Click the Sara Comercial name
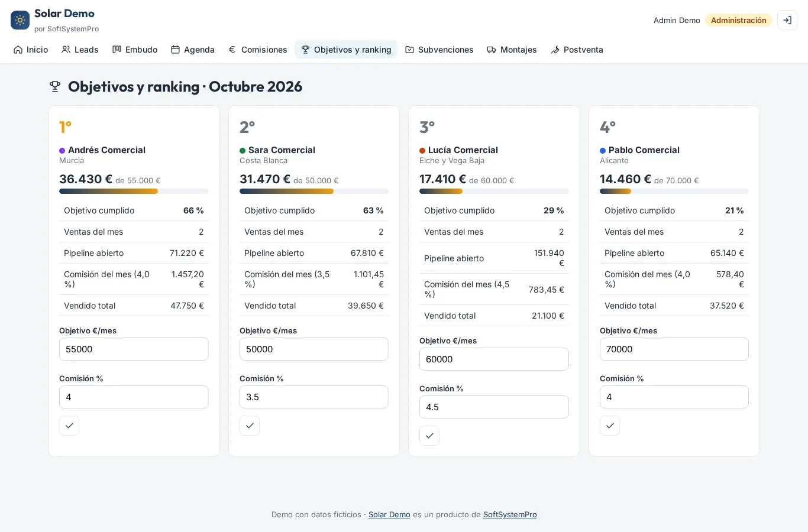808x532 pixels. [282, 150]
